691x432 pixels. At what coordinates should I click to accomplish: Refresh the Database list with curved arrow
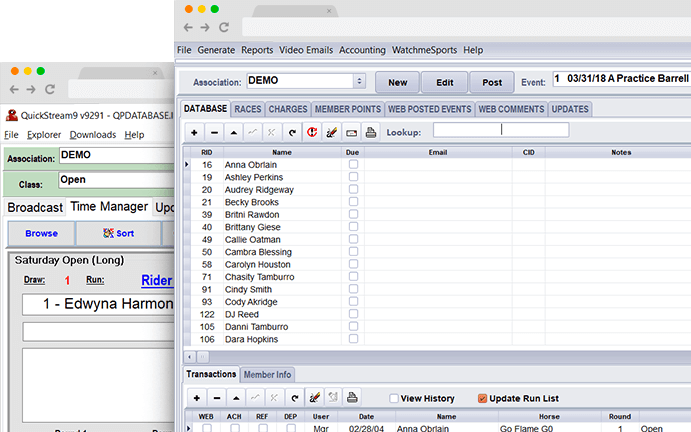[x=292, y=132]
